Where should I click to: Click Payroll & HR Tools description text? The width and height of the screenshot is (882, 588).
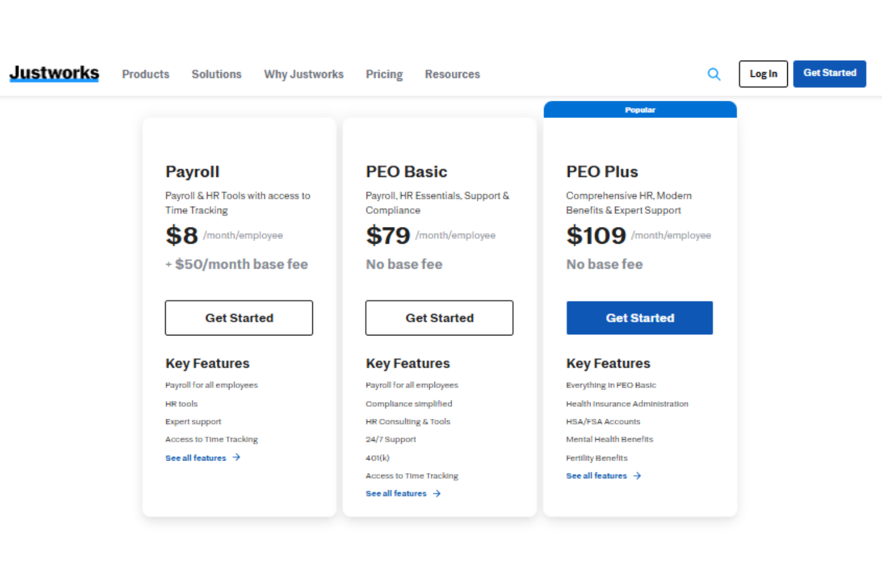coord(238,203)
